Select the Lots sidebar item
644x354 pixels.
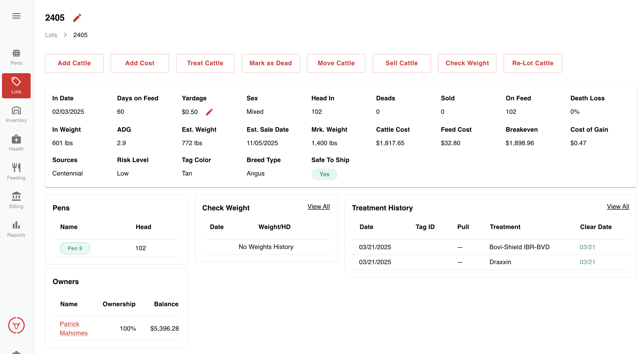16,86
